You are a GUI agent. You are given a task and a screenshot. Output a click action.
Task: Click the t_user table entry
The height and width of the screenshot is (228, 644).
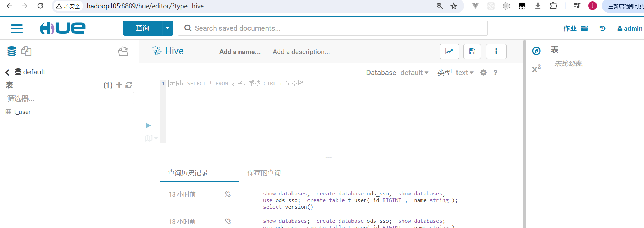tap(22, 112)
